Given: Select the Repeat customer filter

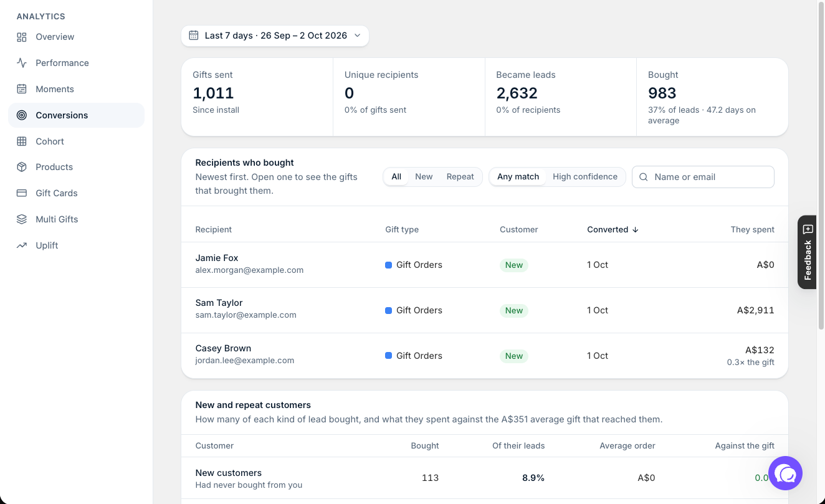Looking at the screenshot, I should (x=460, y=177).
